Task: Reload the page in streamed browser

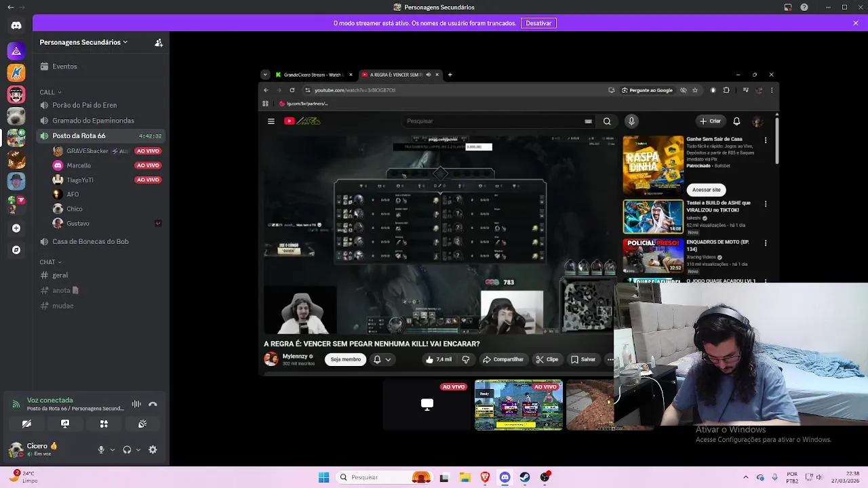Action: [x=292, y=90]
